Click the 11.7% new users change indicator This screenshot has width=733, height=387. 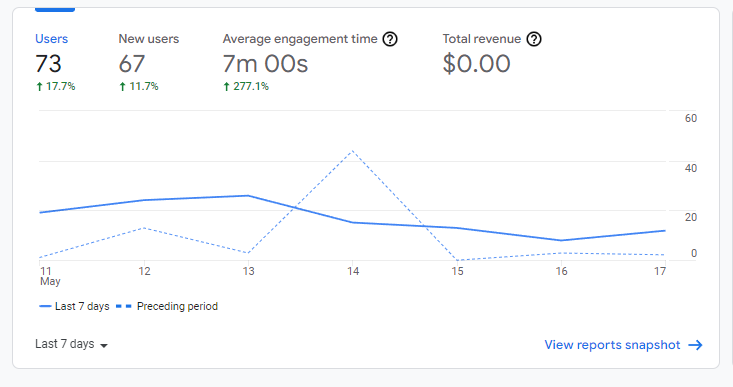click(x=139, y=86)
